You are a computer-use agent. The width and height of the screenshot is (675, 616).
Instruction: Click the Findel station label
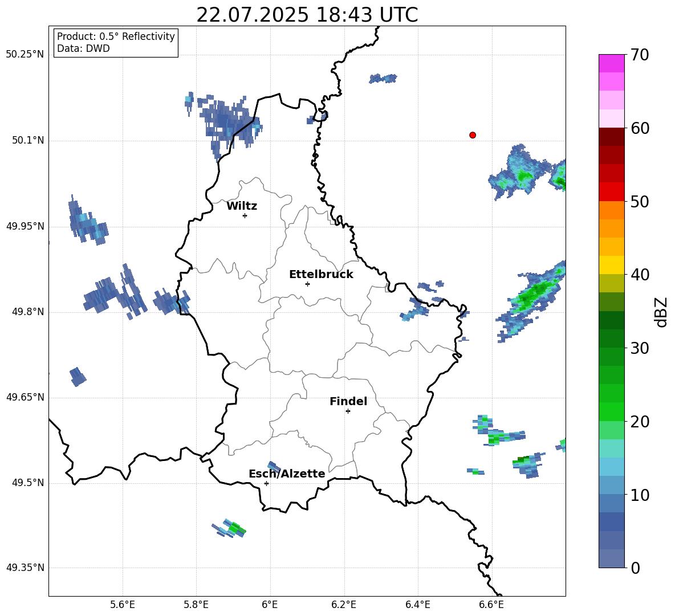click(x=348, y=401)
